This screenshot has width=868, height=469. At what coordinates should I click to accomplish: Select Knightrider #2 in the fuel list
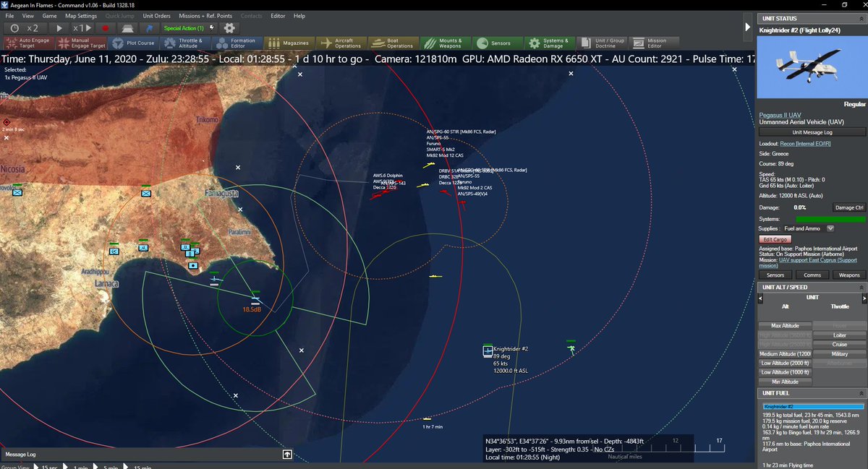(812, 407)
